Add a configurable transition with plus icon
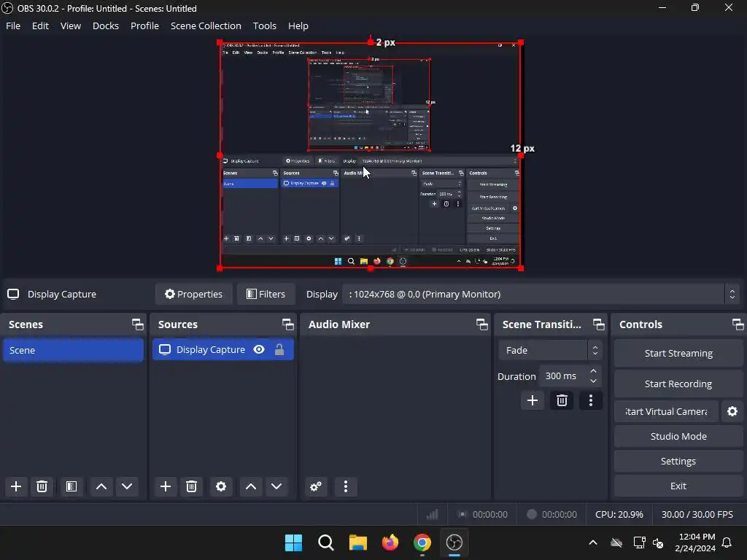The image size is (747, 560). (x=532, y=400)
